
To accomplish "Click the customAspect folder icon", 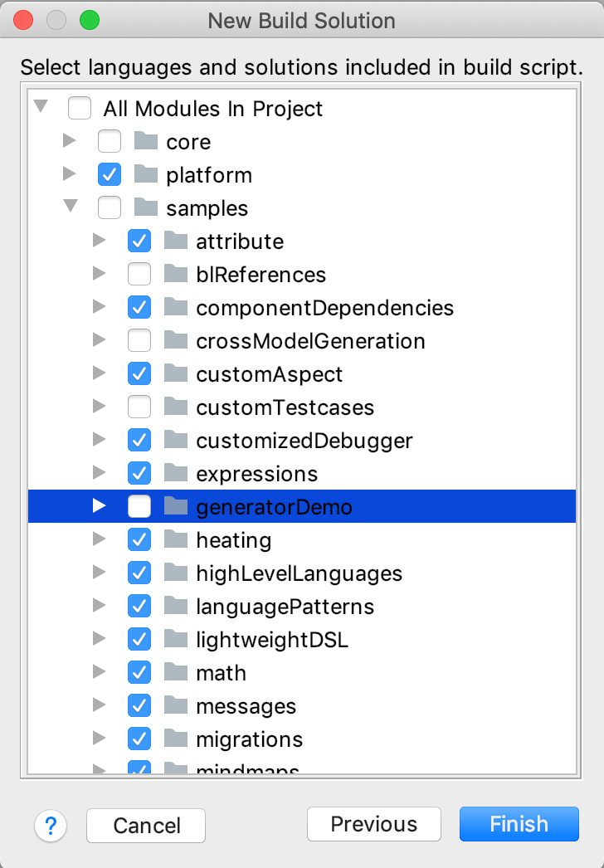I will coord(176,374).
